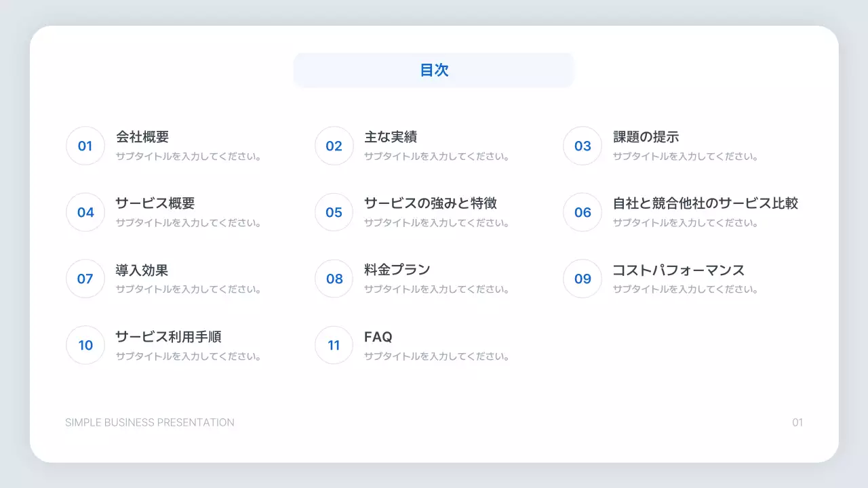Select the サービスの強みと特徴 heading
Viewport: 868px width, 488px height.
(431, 203)
